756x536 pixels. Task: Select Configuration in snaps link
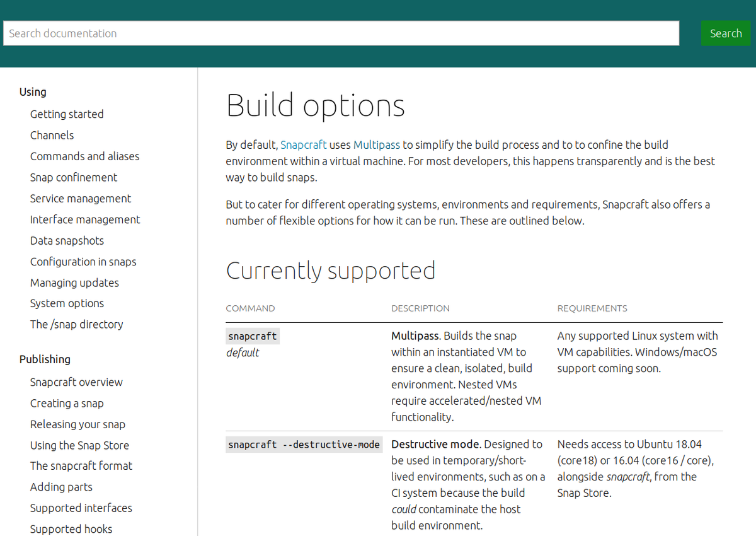pos(83,262)
